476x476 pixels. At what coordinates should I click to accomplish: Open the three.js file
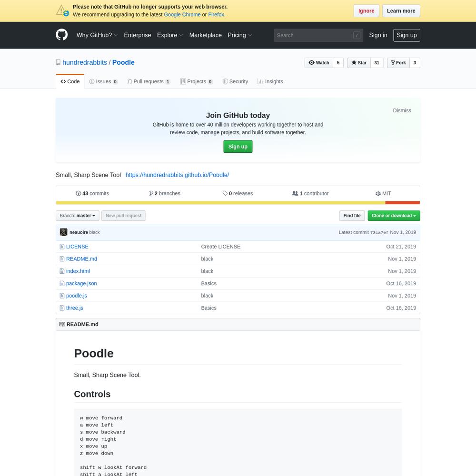click(75, 308)
